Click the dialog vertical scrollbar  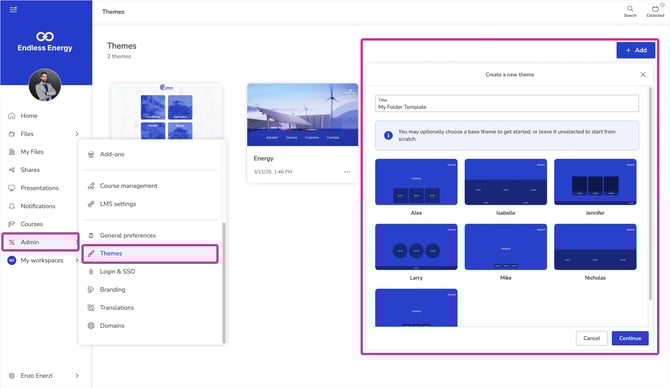650,193
